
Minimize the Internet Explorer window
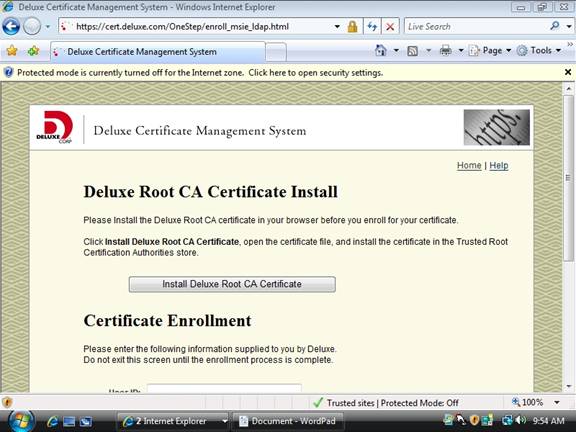(x=521, y=7)
